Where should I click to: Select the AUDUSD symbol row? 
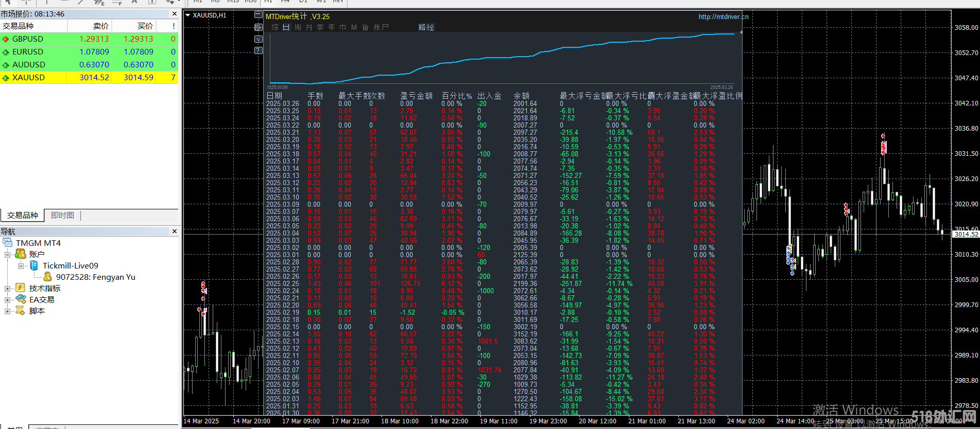pos(89,65)
